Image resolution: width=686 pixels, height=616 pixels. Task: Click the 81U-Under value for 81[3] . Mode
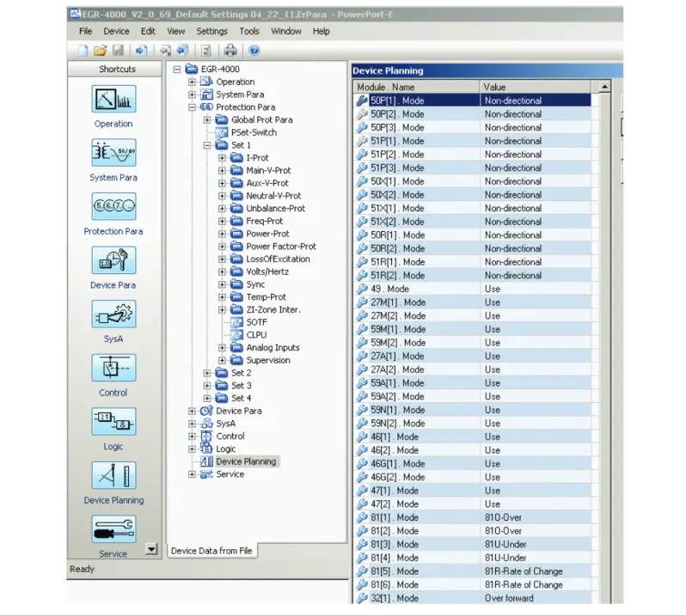505,545
